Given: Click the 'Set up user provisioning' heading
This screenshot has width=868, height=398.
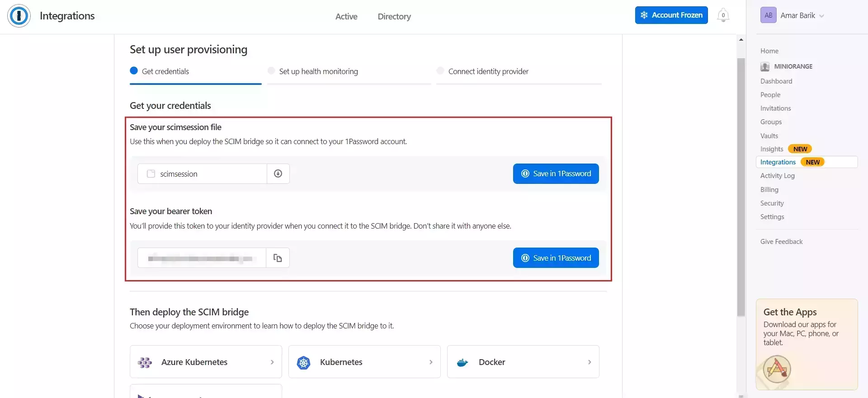Looking at the screenshot, I should (x=189, y=49).
